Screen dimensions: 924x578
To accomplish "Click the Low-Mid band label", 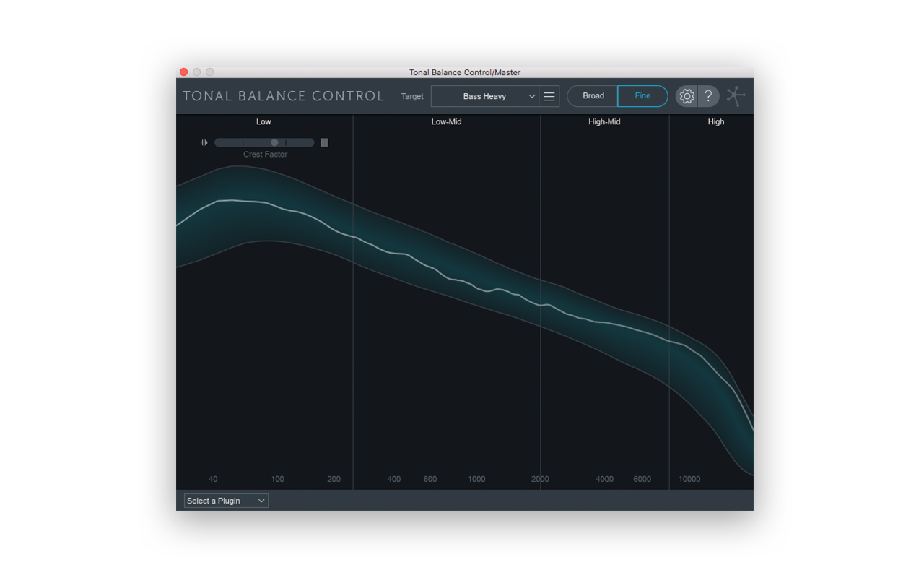I will tap(446, 121).
